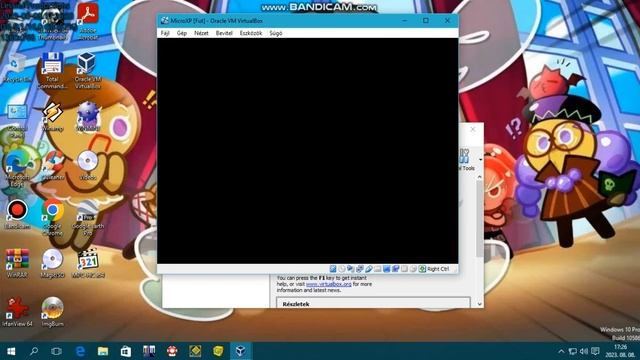Select the IrfanView 64 desktop shortcut
The width and height of the screenshot is (640, 360).
(17, 312)
